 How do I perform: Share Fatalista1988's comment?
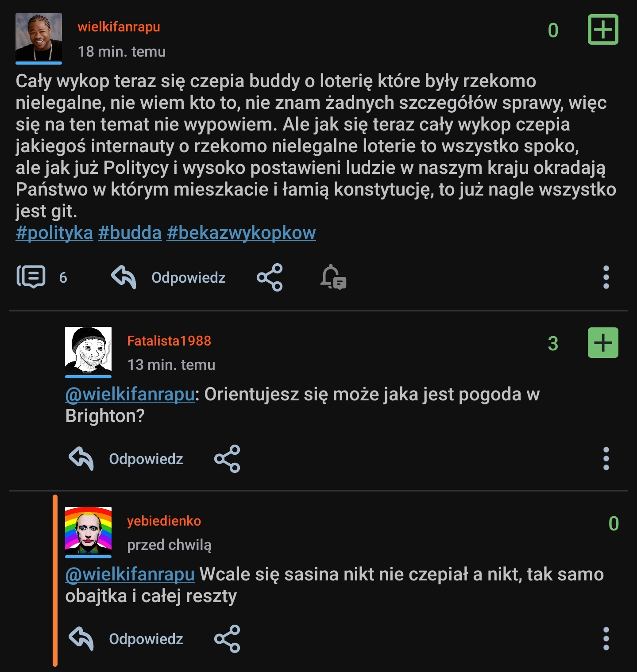[227, 459]
